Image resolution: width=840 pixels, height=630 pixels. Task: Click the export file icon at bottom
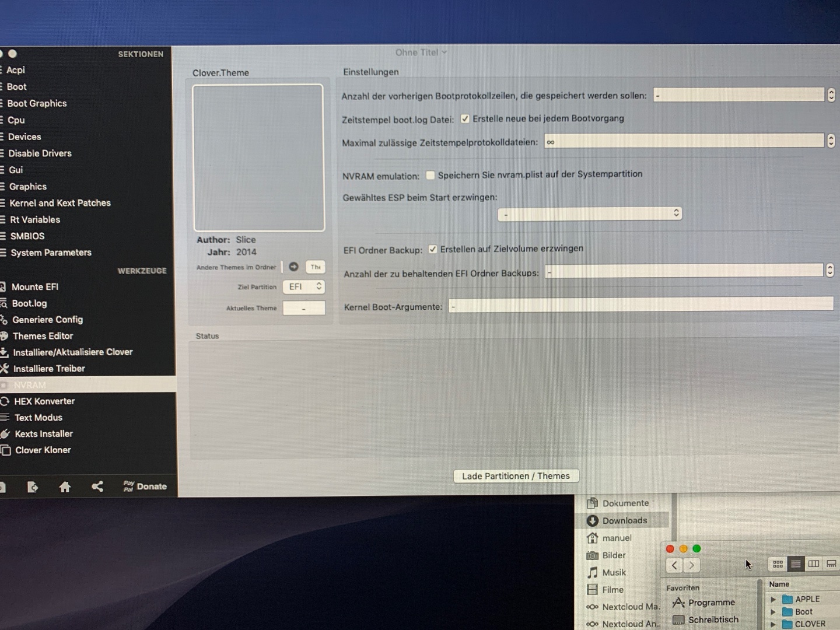click(x=33, y=487)
